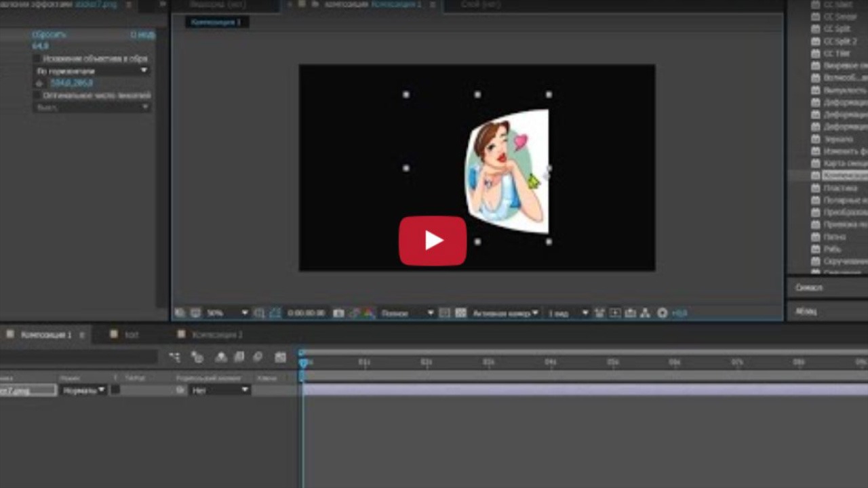Click the CC Split 2 effect icon
The height and width of the screenshot is (488, 868).
(x=816, y=41)
